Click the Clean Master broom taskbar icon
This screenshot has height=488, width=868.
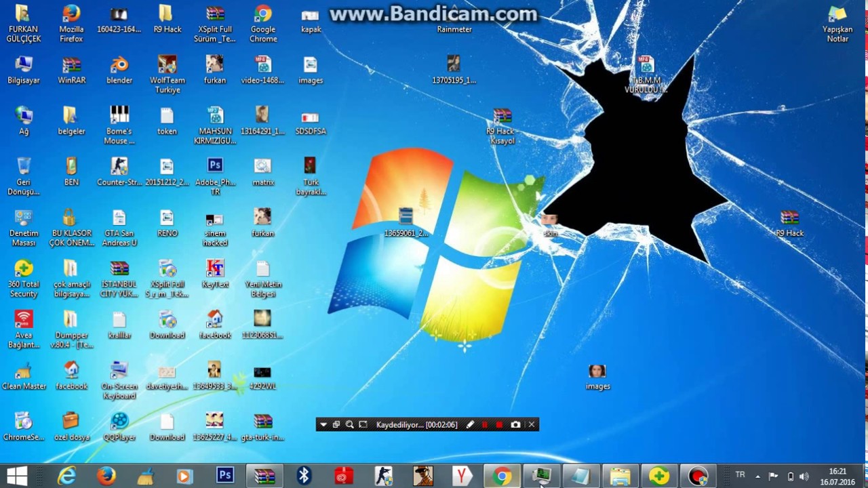145,476
